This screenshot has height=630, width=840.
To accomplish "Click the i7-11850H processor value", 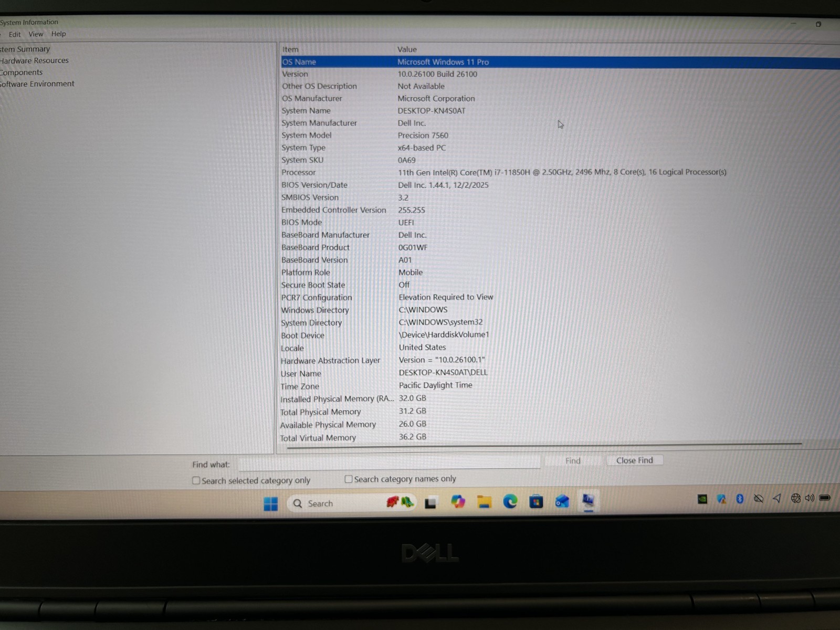I will 562,172.
